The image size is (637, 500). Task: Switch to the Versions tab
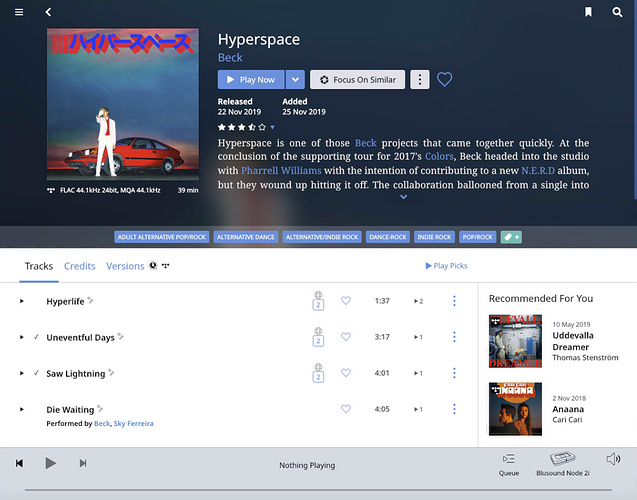[x=125, y=266]
